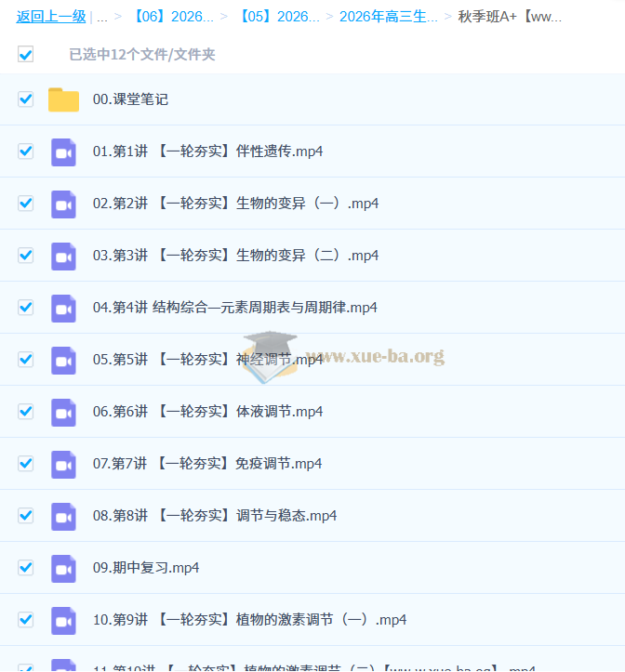Click video icon of 09.期中复习.mp4
The width and height of the screenshot is (625, 672).
pyautogui.click(x=63, y=568)
